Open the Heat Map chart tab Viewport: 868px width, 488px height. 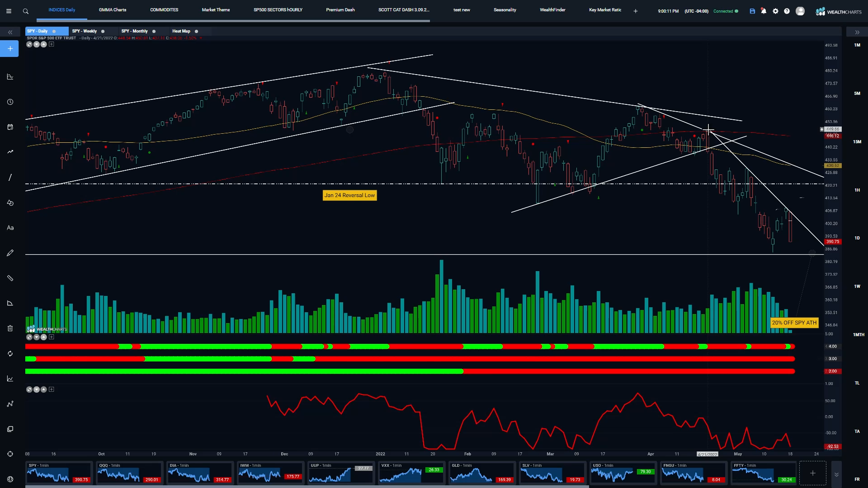pos(181,31)
